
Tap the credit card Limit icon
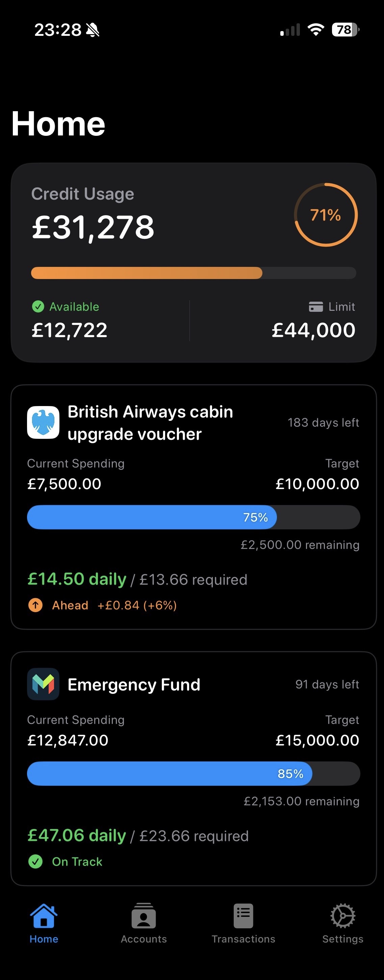pyautogui.click(x=316, y=307)
